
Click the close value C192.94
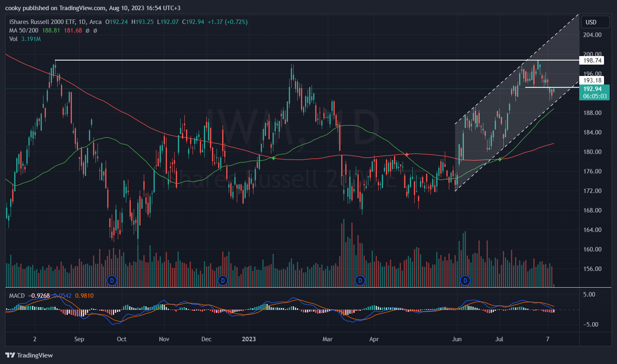[193, 22]
